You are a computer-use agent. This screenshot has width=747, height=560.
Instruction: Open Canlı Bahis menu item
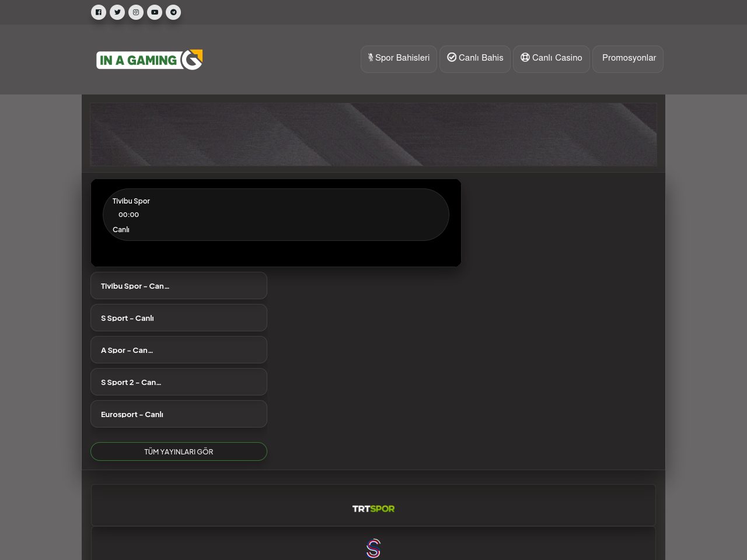[x=475, y=59]
